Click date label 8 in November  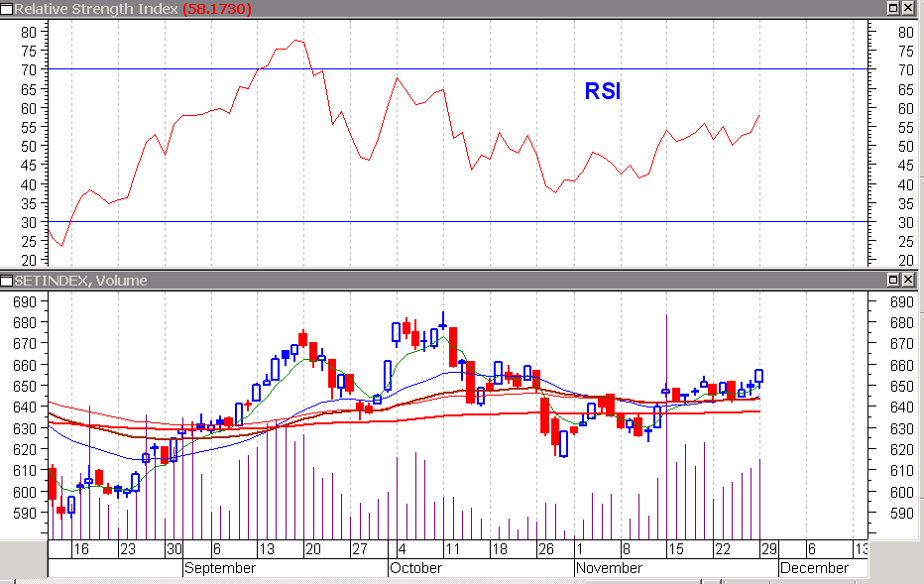627,549
